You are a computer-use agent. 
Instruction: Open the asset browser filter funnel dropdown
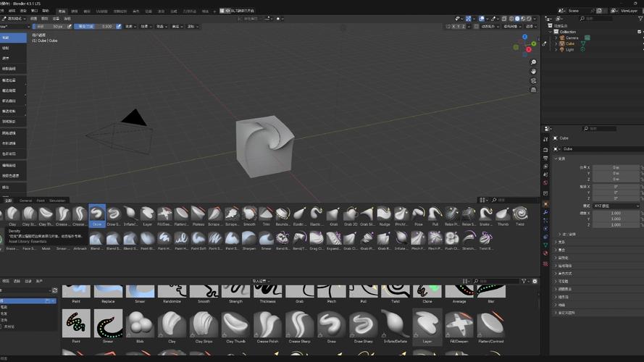pyautogui.click(x=525, y=281)
